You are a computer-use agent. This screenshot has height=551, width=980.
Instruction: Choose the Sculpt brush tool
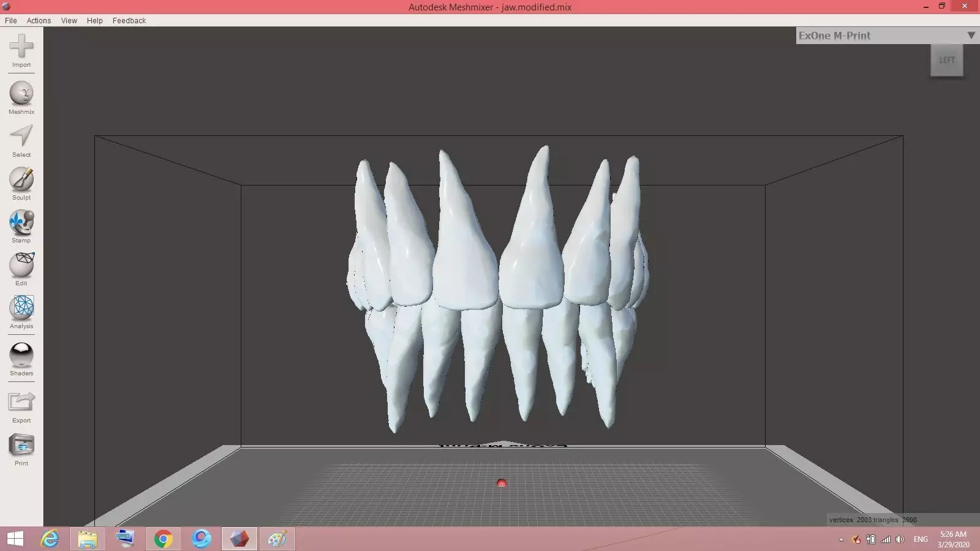21,184
